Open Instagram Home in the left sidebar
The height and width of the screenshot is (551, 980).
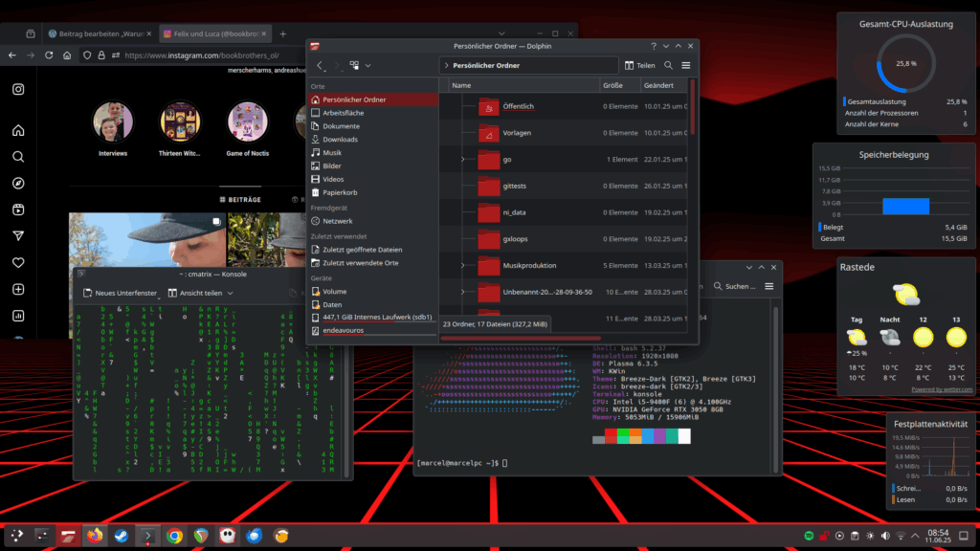tap(18, 130)
